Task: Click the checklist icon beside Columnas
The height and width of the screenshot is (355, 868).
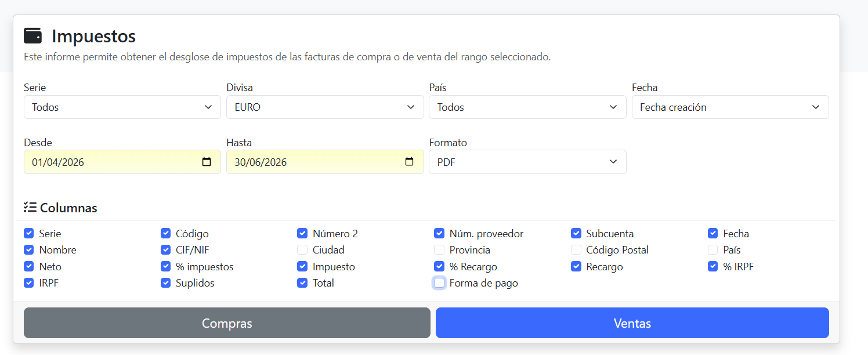Action: tap(30, 207)
